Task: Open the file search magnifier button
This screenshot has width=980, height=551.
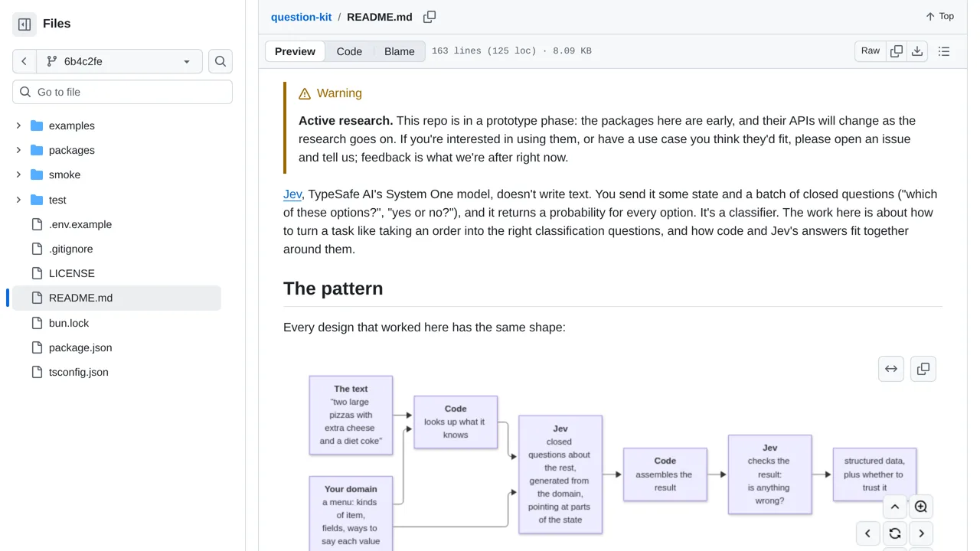Action: click(x=220, y=61)
